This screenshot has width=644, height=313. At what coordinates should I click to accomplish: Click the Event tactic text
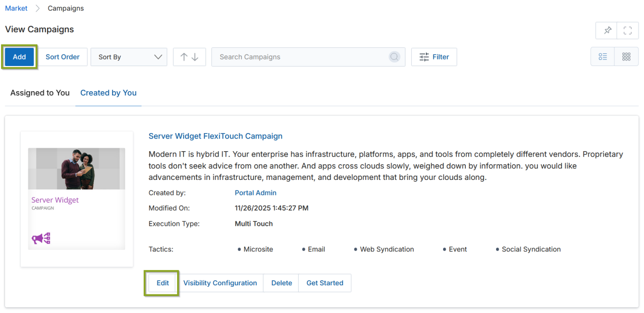pyautogui.click(x=458, y=249)
